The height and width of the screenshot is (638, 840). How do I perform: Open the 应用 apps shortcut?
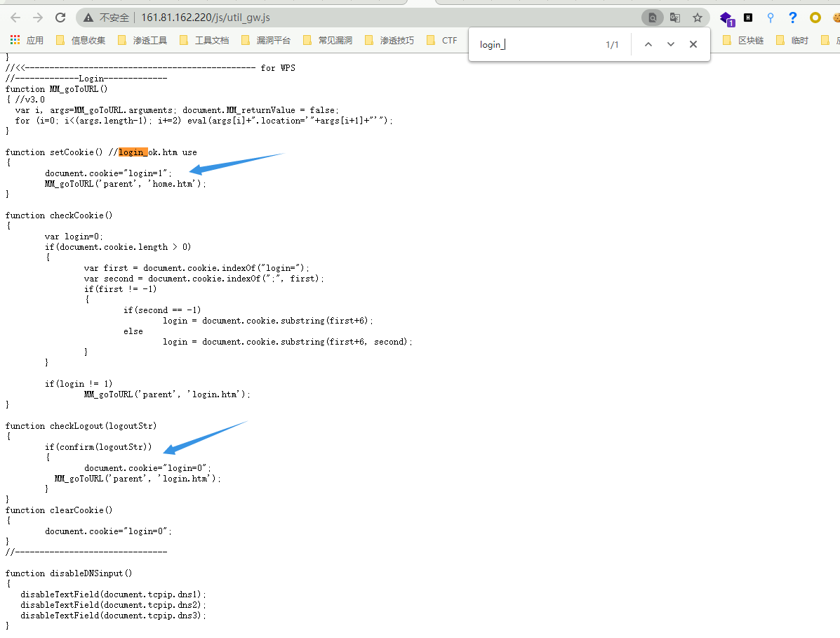coord(27,40)
